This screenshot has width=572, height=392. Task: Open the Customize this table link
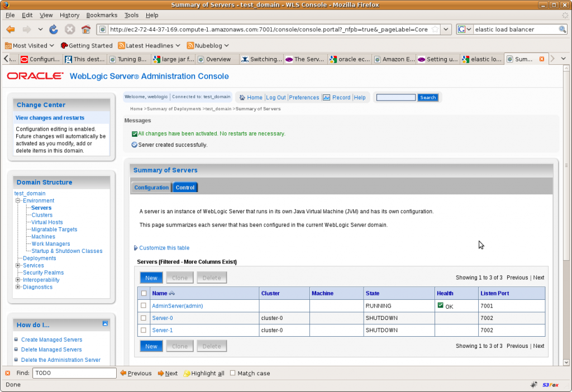[x=164, y=247]
